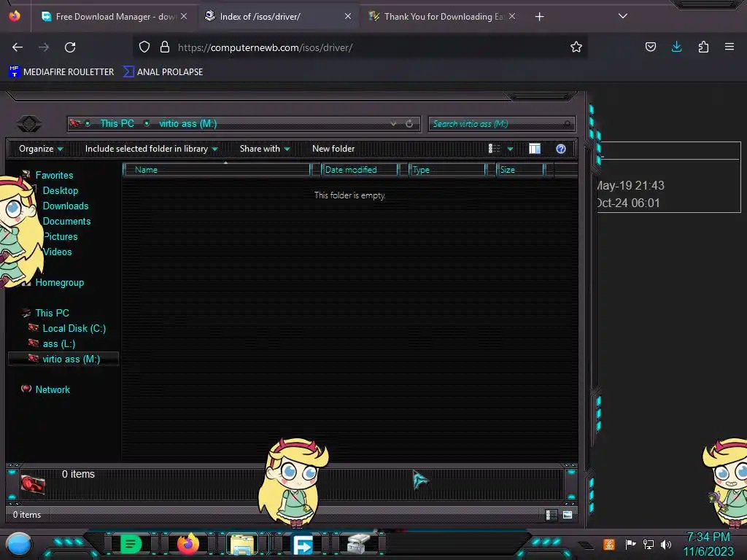Select Favorites in navigation pane
747x560 pixels.
pos(54,175)
